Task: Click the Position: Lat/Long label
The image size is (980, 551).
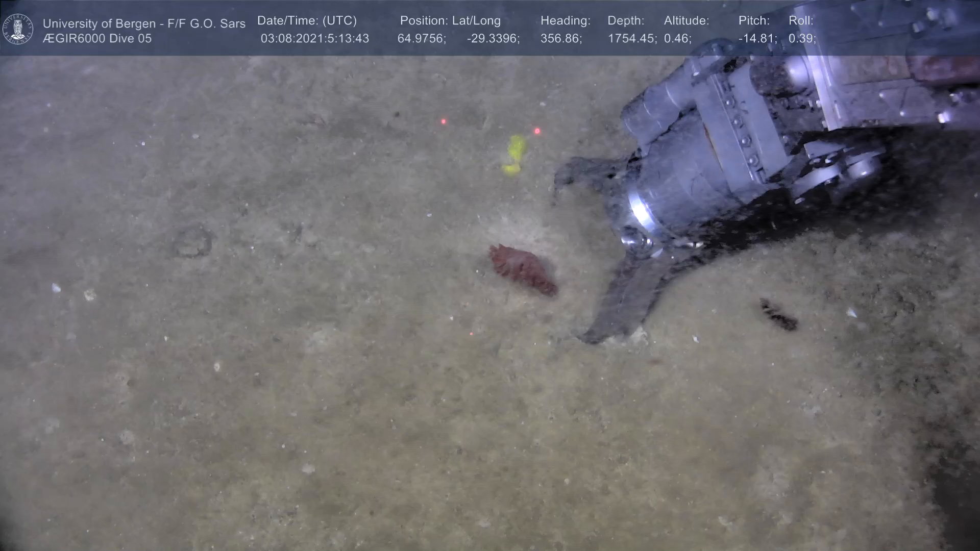Action: pos(450,21)
